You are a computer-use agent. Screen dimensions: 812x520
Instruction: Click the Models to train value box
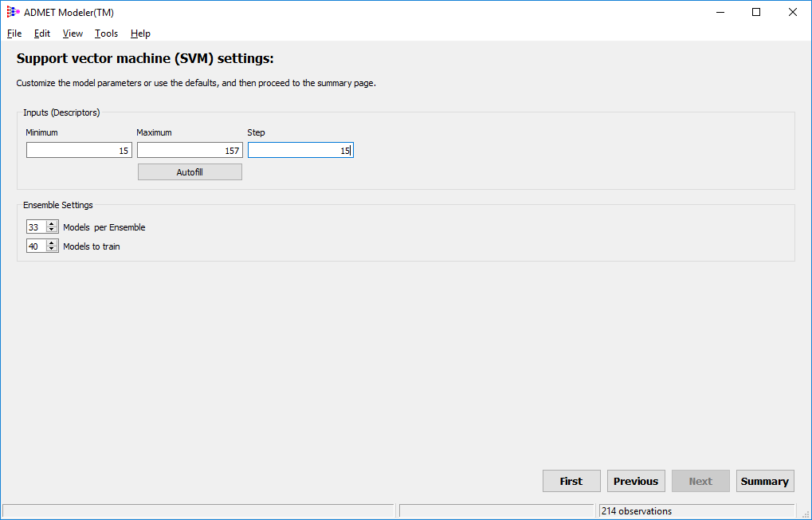(36, 246)
